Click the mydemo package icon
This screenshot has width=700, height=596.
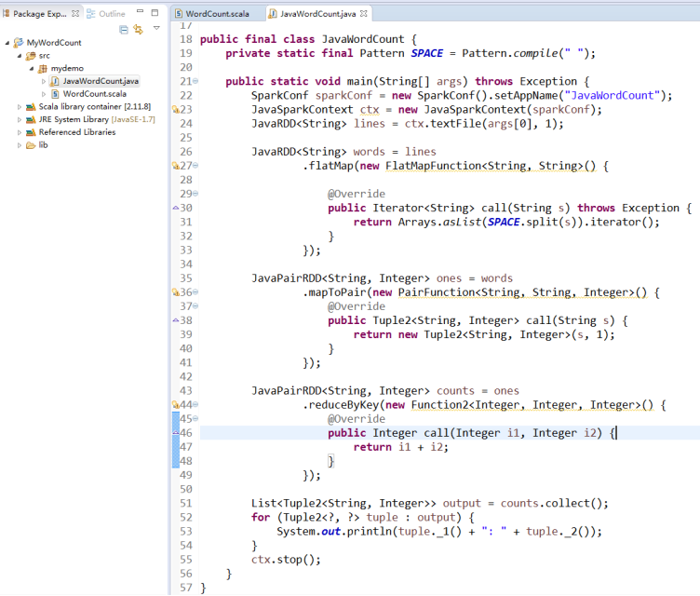pos(43,69)
